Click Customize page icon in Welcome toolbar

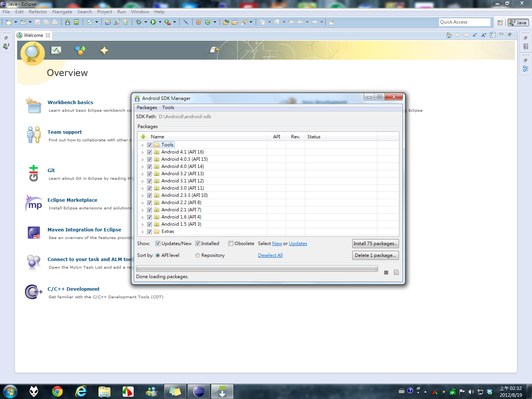(x=493, y=35)
